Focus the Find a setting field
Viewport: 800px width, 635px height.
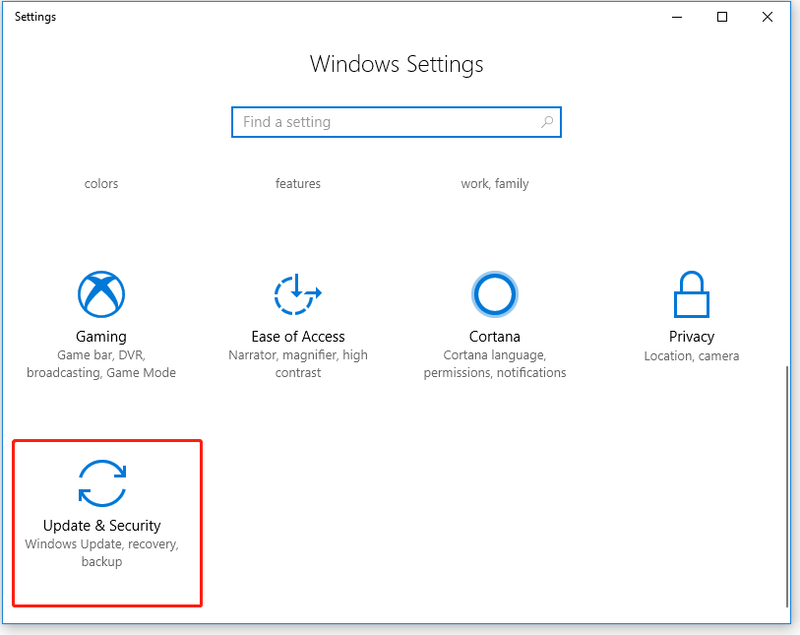pos(396,122)
